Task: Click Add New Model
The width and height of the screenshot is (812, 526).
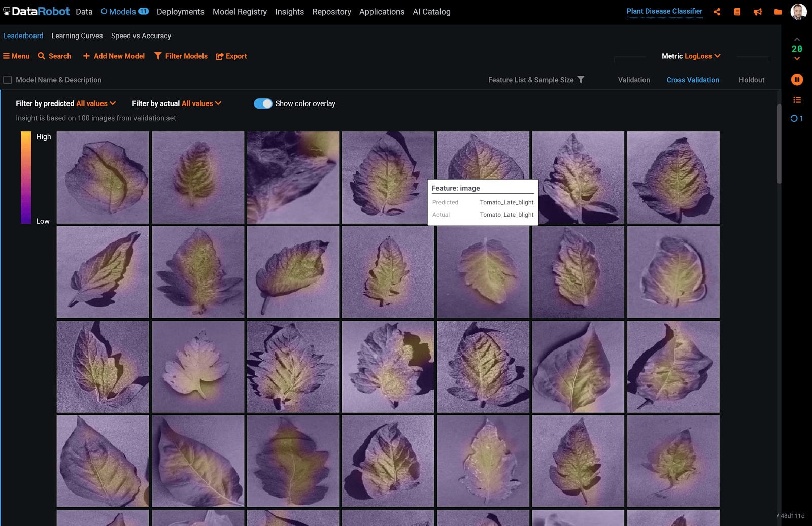Action: 114,56
